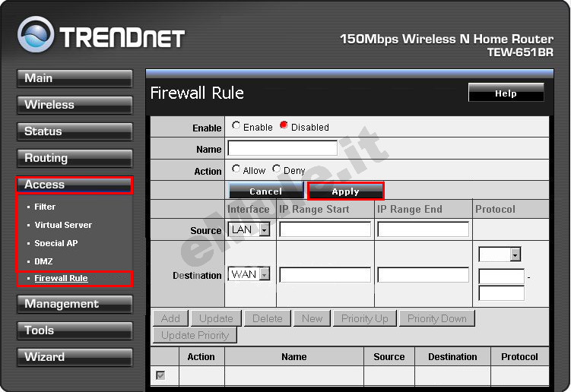Toggle the checkbox in the rules table row

[x=160, y=375]
